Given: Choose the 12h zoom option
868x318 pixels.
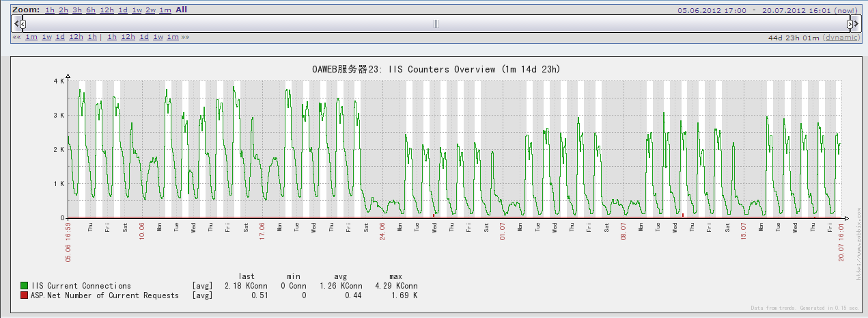Looking at the screenshot, I should tap(107, 10).
